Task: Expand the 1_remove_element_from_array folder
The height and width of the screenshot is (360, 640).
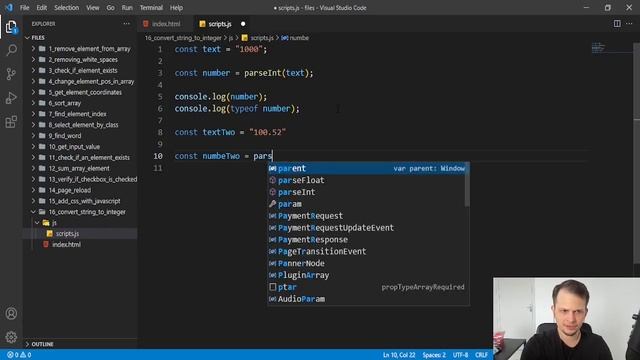Action: (80, 49)
